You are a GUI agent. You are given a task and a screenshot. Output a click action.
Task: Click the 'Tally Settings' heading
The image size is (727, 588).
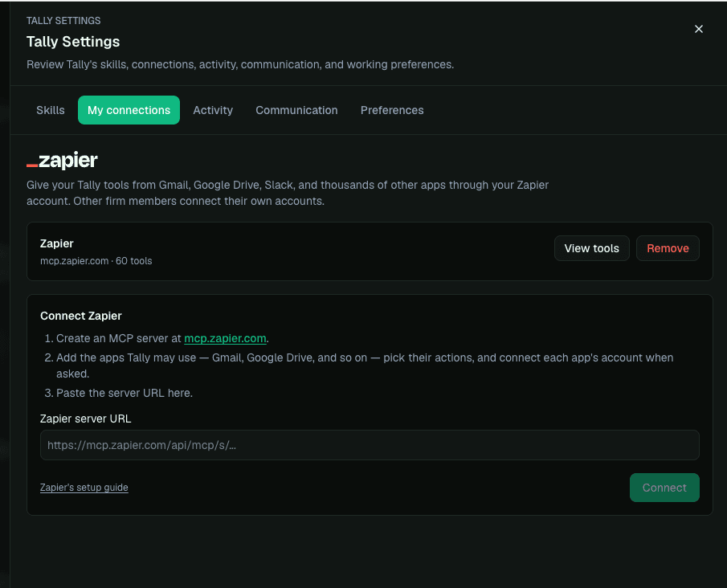coord(73,42)
